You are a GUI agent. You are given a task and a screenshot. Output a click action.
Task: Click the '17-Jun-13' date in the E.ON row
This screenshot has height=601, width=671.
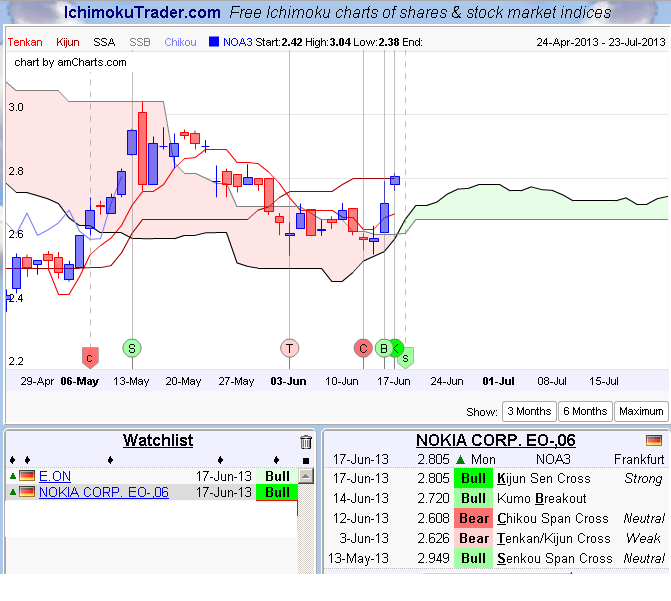223,476
